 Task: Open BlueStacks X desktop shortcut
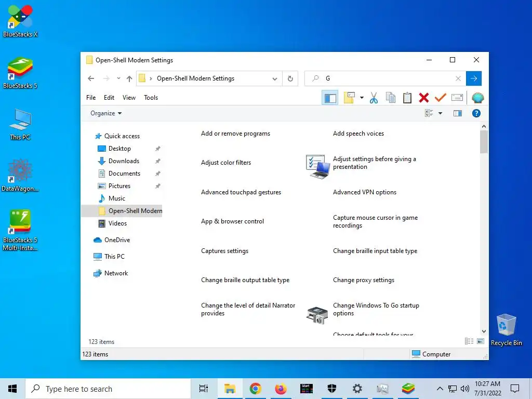pyautogui.click(x=20, y=21)
